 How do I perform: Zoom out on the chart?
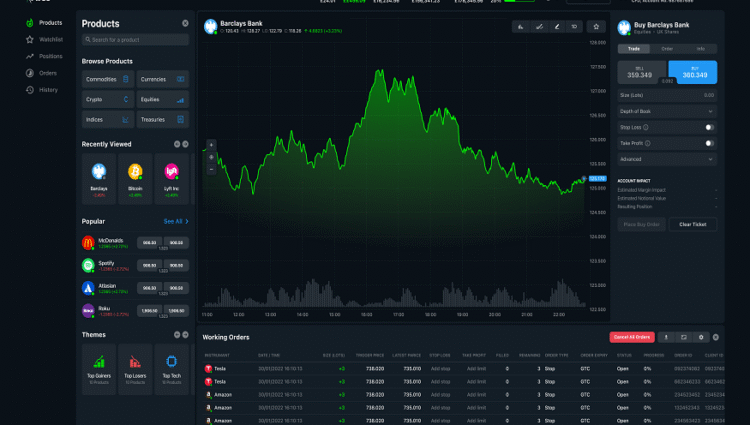(211, 170)
